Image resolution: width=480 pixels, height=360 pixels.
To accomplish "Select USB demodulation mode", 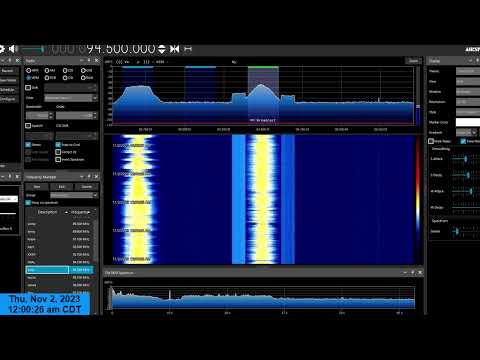I will (x=87, y=70).
